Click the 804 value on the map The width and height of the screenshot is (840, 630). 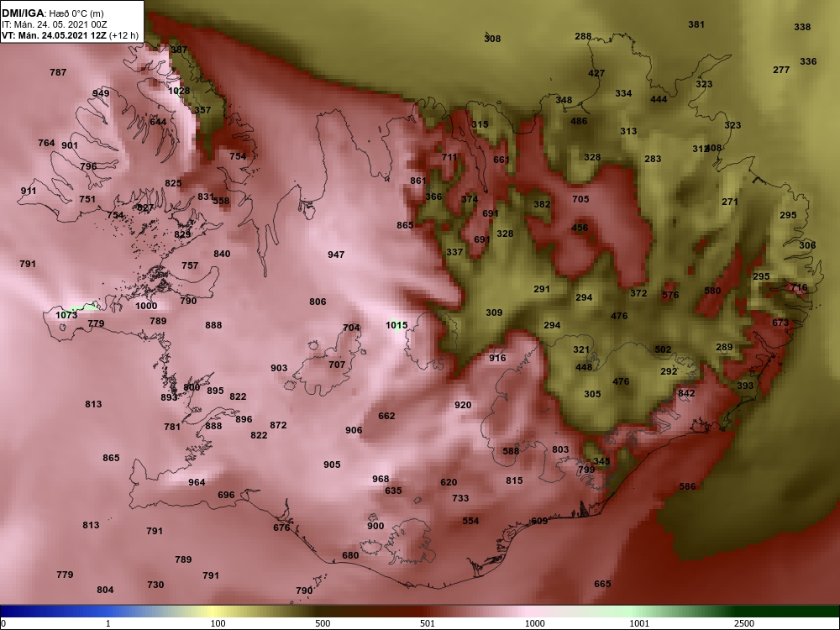click(105, 590)
